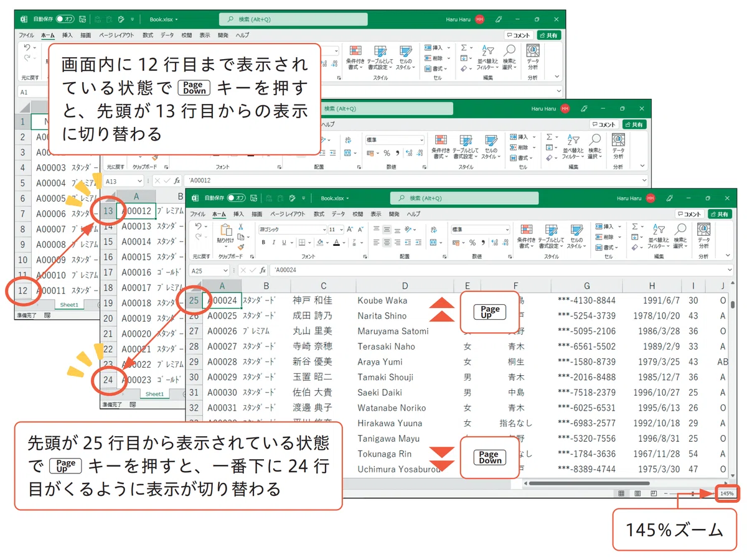747x560 pixels.
Task: Open Page Layout tab in front window
Action: 288,214
